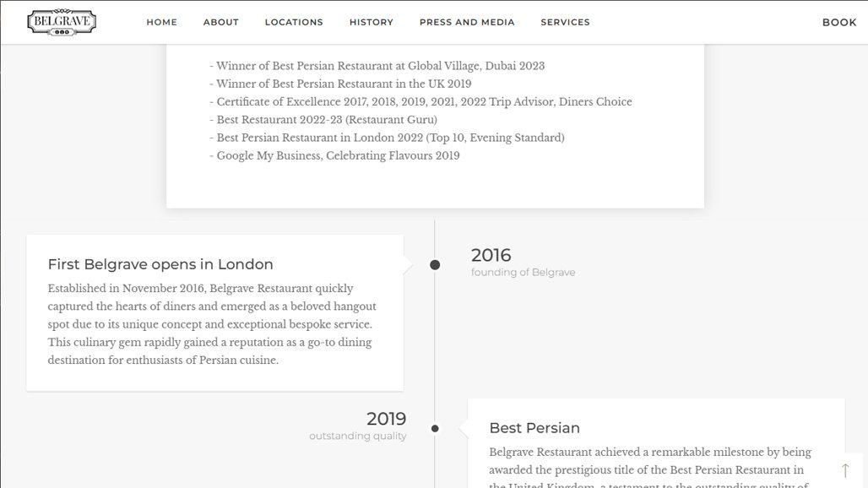The width and height of the screenshot is (868, 488).
Task: Select the Best Persian card heading
Action: tap(534, 428)
